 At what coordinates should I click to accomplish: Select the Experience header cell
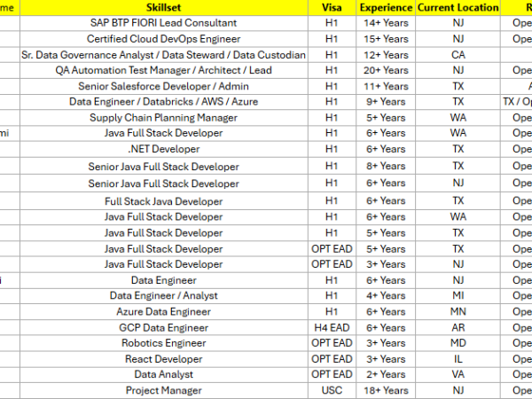[386, 7]
